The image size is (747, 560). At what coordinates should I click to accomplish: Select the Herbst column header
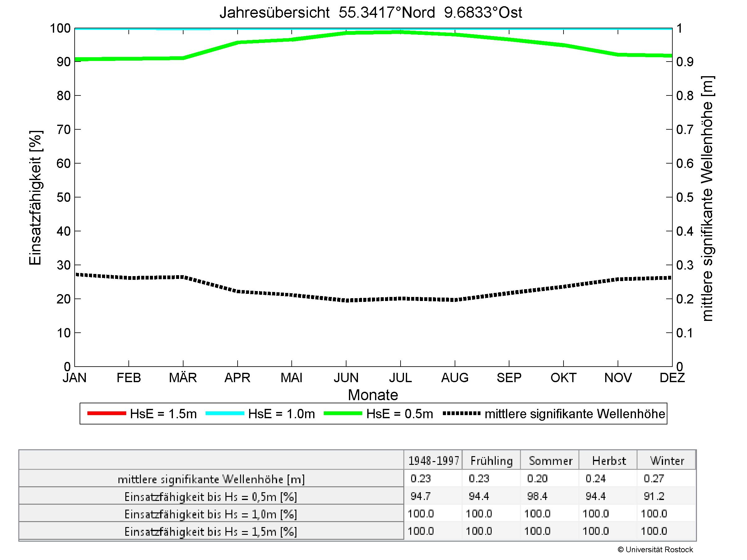pos(609,461)
